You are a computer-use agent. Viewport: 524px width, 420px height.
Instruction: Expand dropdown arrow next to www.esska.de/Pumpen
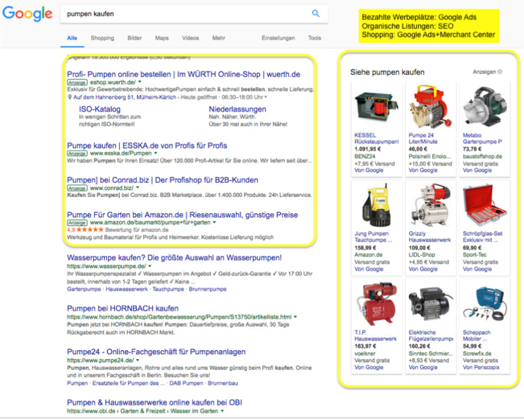(155, 153)
